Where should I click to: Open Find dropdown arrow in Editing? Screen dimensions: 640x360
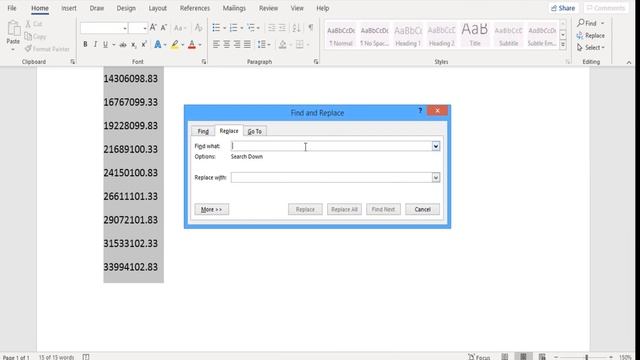click(x=602, y=23)
